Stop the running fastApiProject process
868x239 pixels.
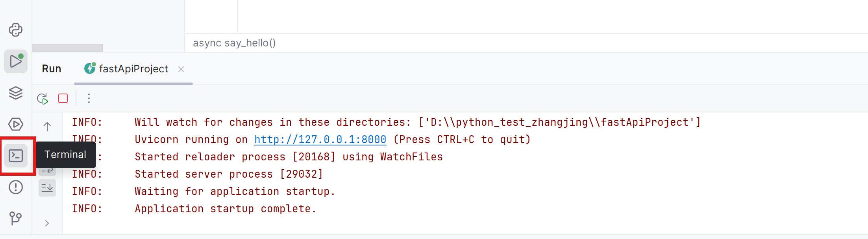click(63, 98)
